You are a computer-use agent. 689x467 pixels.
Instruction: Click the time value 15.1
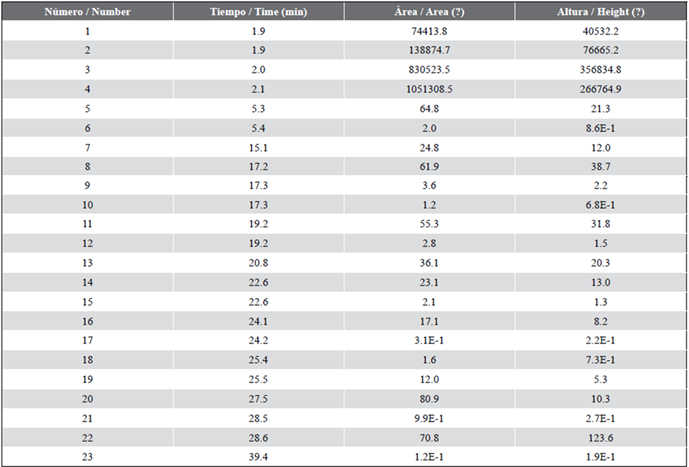(x=258, y=147)
